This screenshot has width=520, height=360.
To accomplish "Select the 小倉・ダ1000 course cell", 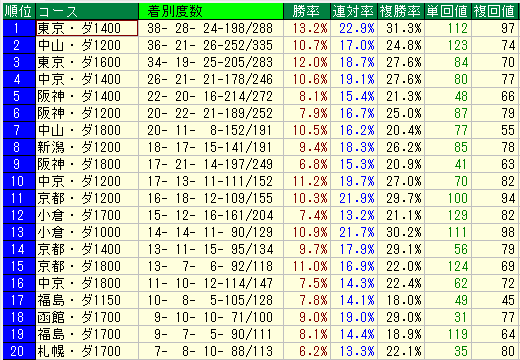I will tap(87, 232).
